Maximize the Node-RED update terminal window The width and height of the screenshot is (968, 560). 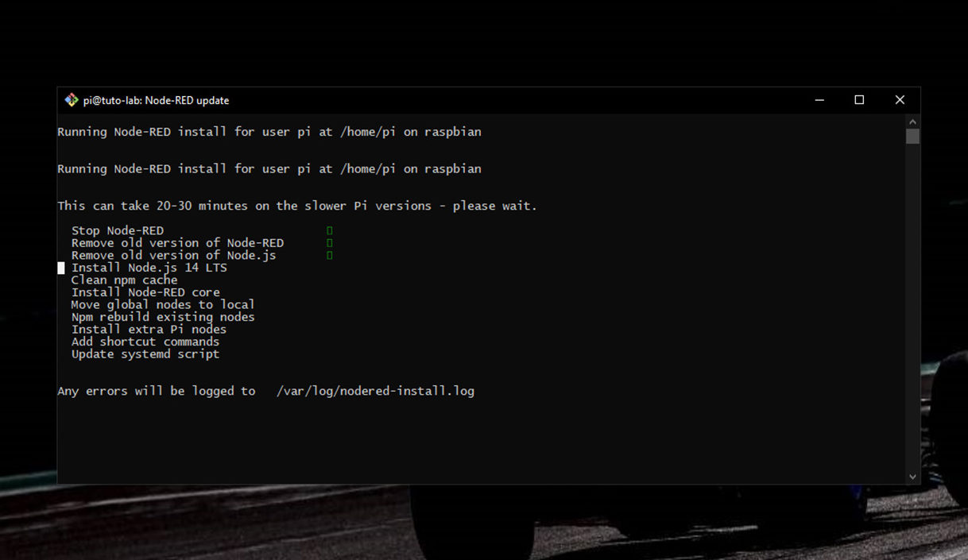click(x=859, y=100)
